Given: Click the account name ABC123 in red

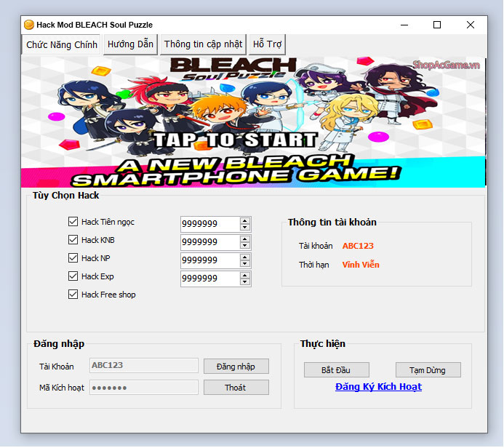Looking at the screenshot, I should (358, 246).
